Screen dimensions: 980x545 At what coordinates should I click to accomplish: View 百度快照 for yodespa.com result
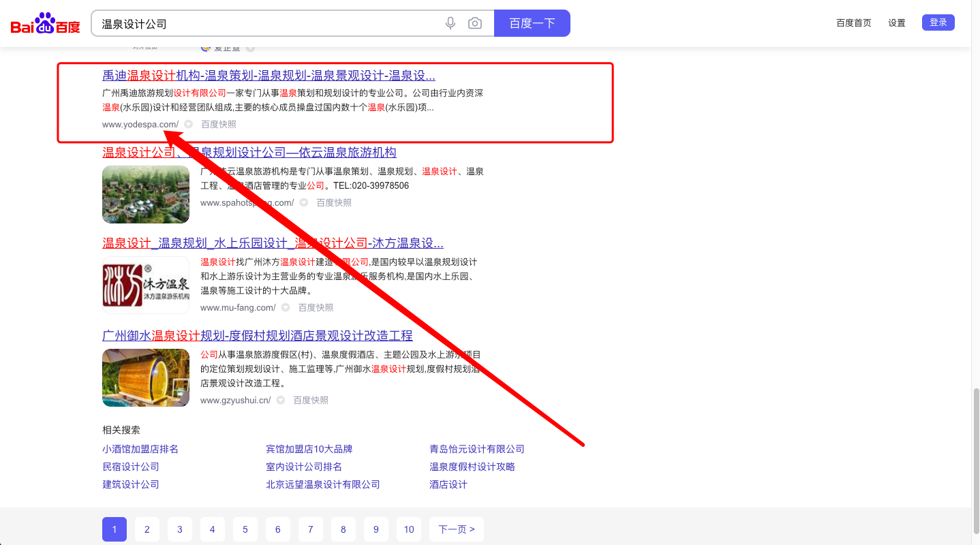tap(219, 125)
